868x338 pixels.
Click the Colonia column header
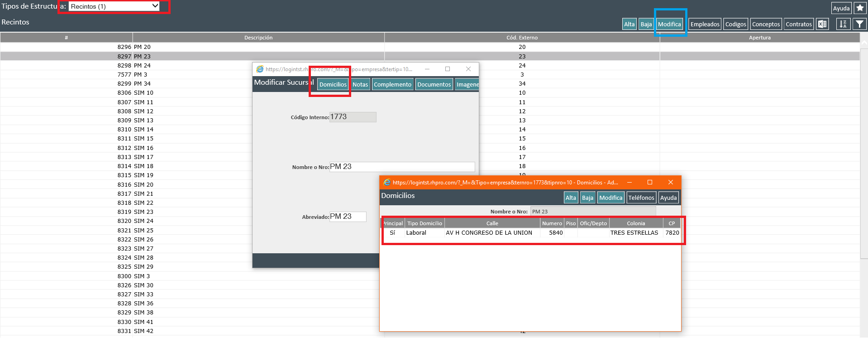coord(636,223)
